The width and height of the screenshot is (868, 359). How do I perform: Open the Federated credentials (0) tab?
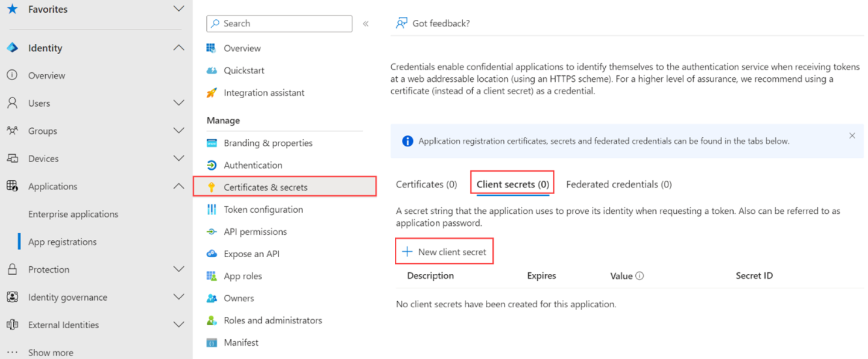pyautogui.click(x=618, y=184)
